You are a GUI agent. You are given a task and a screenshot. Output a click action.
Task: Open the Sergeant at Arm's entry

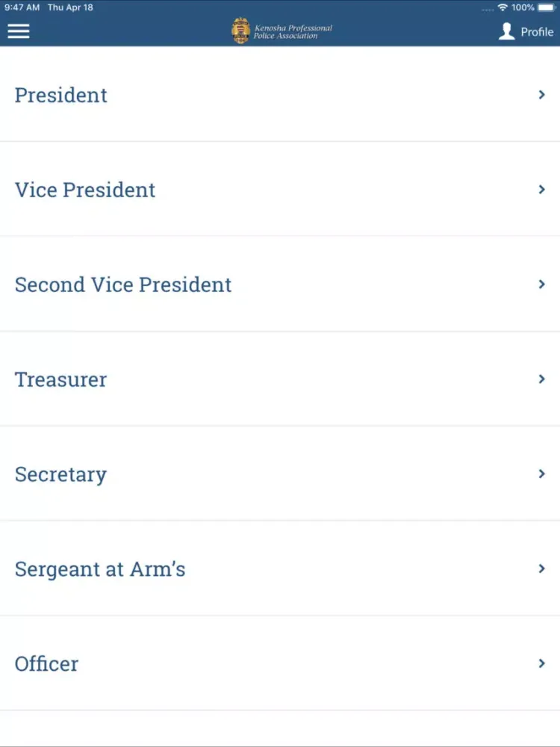pos(280,568)
